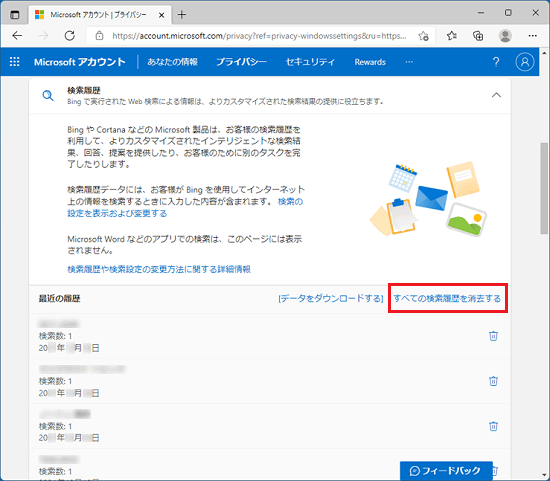Click the page vertical scrollbar thumb
Viewport: 550px width, 481px height.
(544, 188)
